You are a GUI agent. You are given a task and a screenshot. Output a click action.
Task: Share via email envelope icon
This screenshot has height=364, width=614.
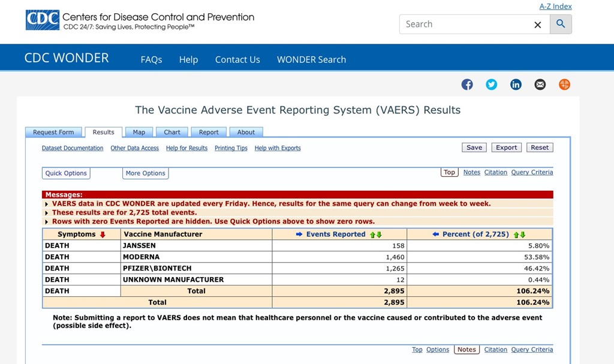540,84
